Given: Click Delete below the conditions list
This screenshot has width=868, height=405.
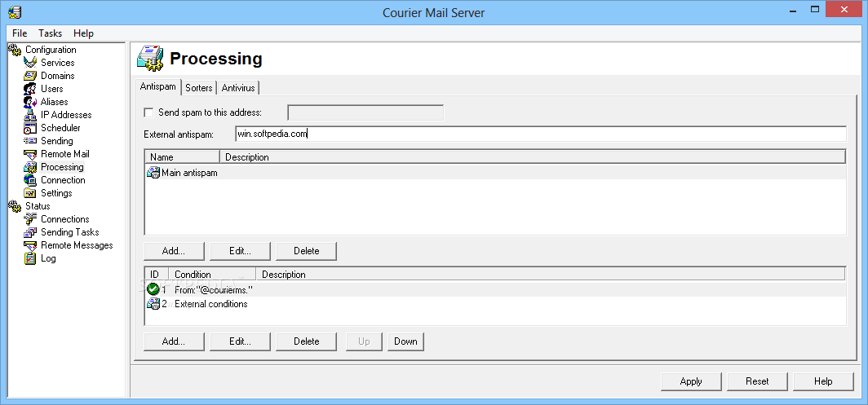Looking at the screenshot, I should tap(306, 341).
